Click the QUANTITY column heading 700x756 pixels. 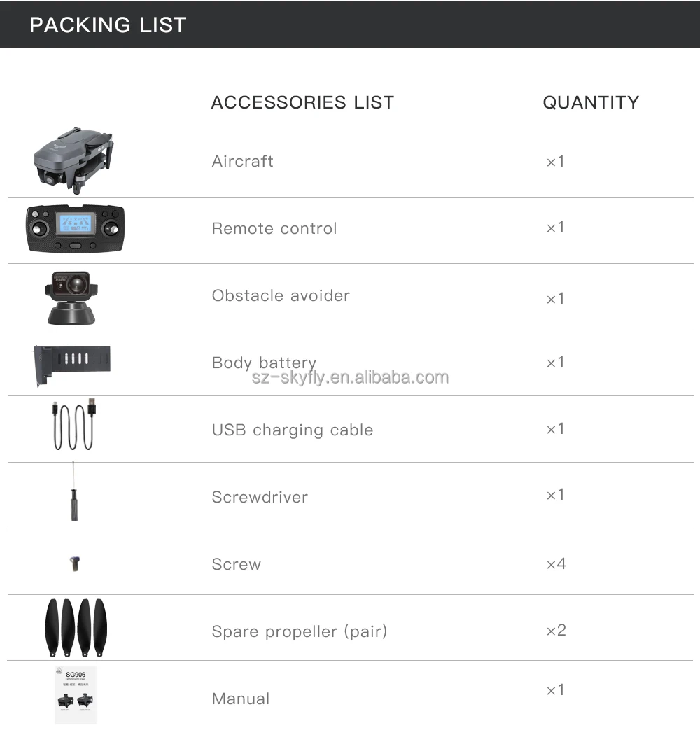click(591, 102)
